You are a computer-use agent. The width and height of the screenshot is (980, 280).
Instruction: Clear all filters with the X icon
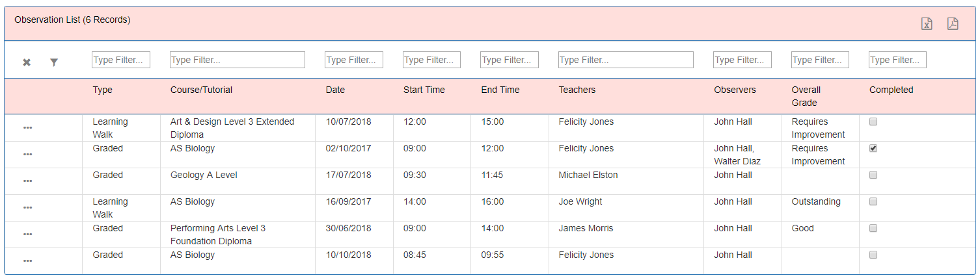[x=27, y=62]
